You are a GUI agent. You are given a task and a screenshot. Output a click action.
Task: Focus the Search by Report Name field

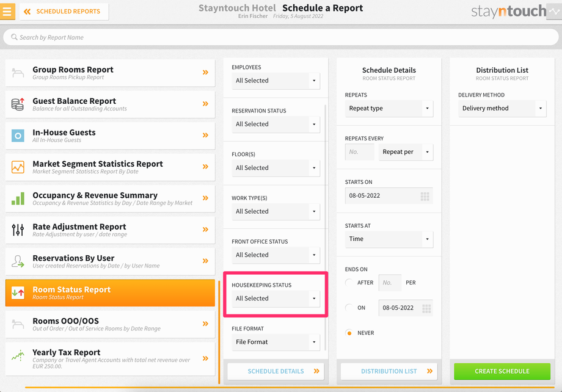click(281, 37)
